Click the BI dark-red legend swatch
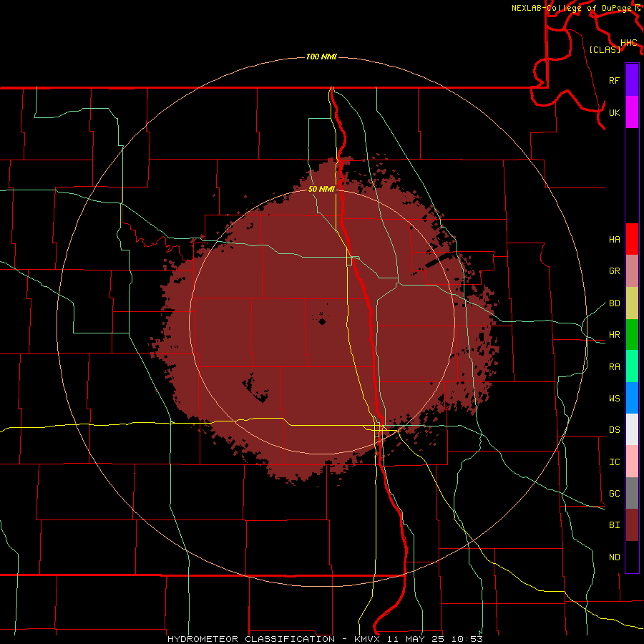Screen dimensions: 644x644 (x=632, y=525)
